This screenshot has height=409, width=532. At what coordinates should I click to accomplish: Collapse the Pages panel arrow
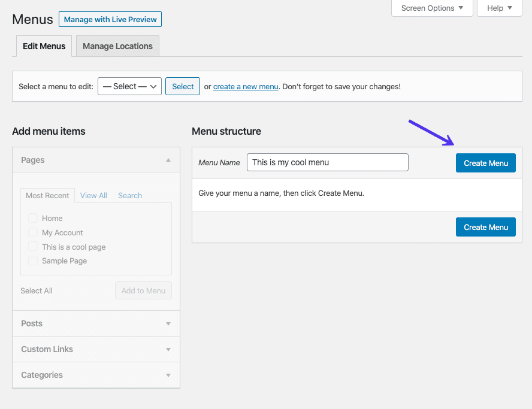click(168, 160)
